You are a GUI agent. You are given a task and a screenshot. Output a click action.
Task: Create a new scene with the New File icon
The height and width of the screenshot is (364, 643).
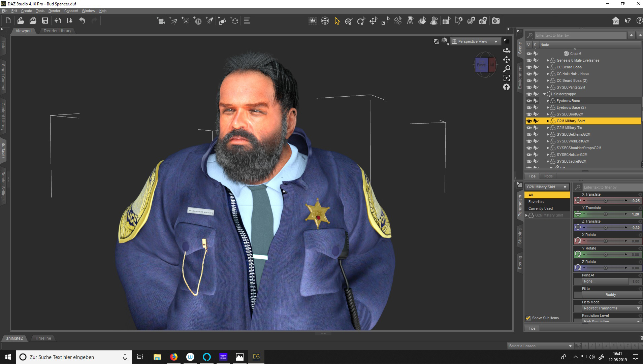(8, 21)
